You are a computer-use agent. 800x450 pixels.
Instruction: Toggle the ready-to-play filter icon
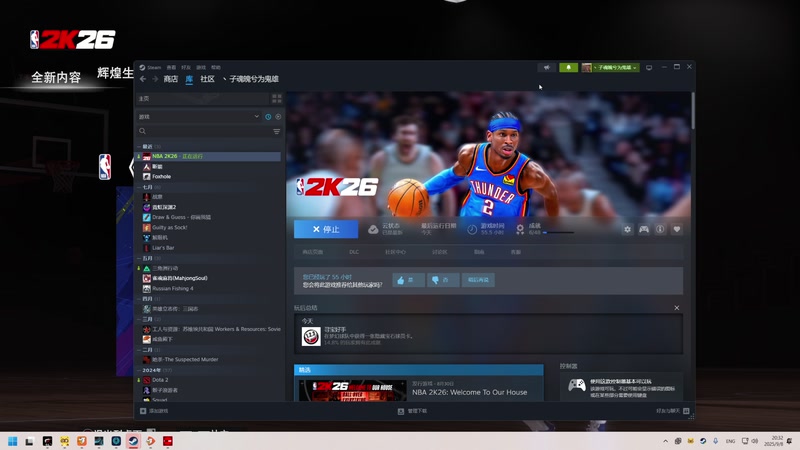pyautogui.click(x=278, y=117)
